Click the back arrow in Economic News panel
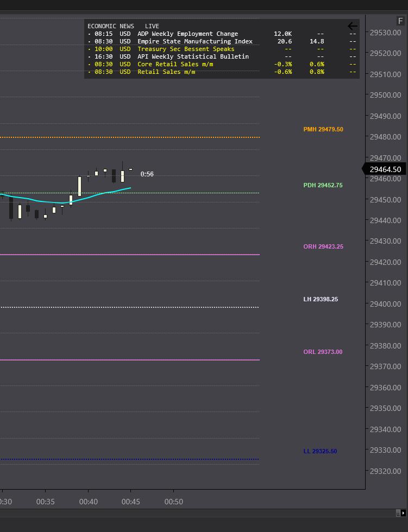The image size is (408, 532). (353, 26)
